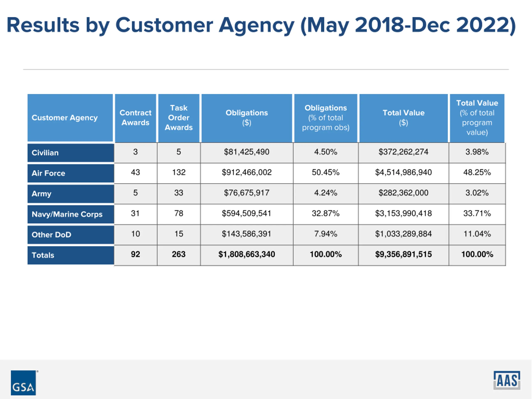The height and width of the screenshot is (399, 532).
Task: Click the 'Totals' row label
Action: pos(71,255)
